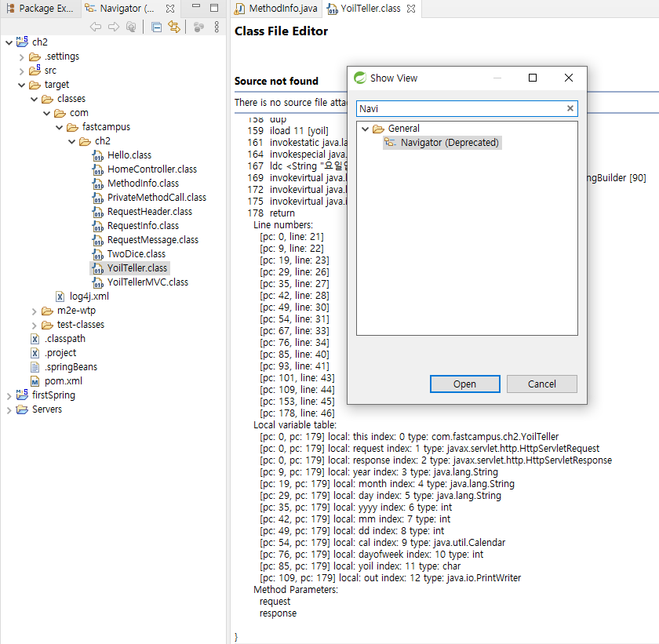Clear the Navi filter text

(570, 108)
